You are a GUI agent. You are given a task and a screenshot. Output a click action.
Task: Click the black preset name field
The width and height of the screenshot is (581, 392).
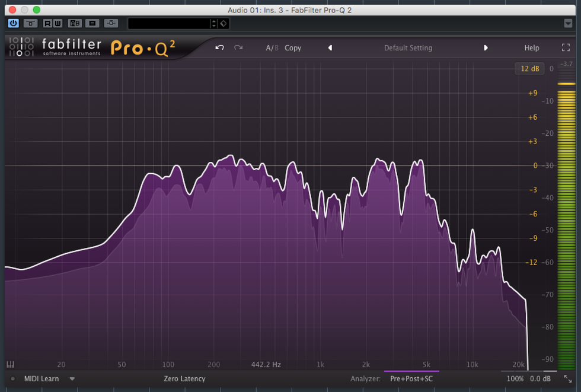(x=169, y=23)
